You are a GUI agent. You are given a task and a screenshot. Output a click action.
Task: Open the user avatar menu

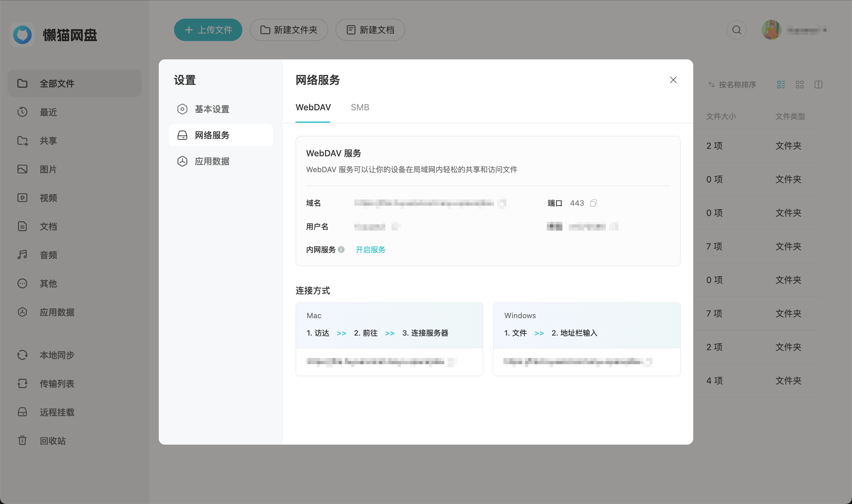(x=771, y=30)
